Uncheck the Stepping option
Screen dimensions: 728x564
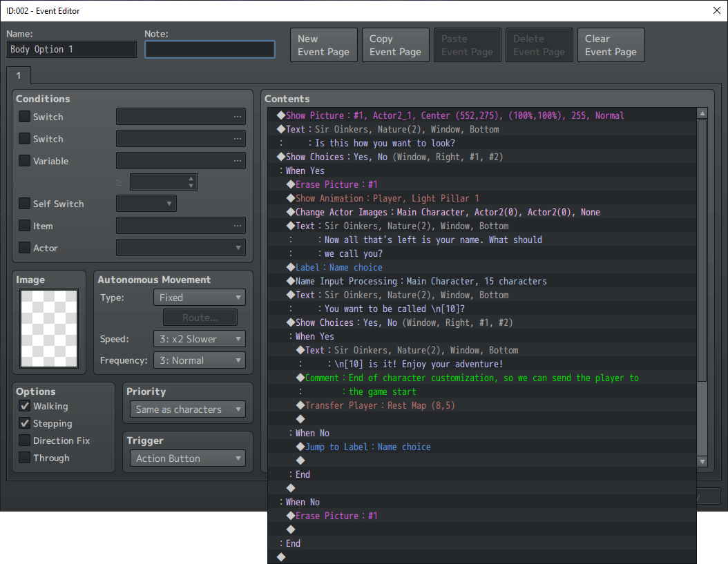pyautogui.click(x=25, y=423)
